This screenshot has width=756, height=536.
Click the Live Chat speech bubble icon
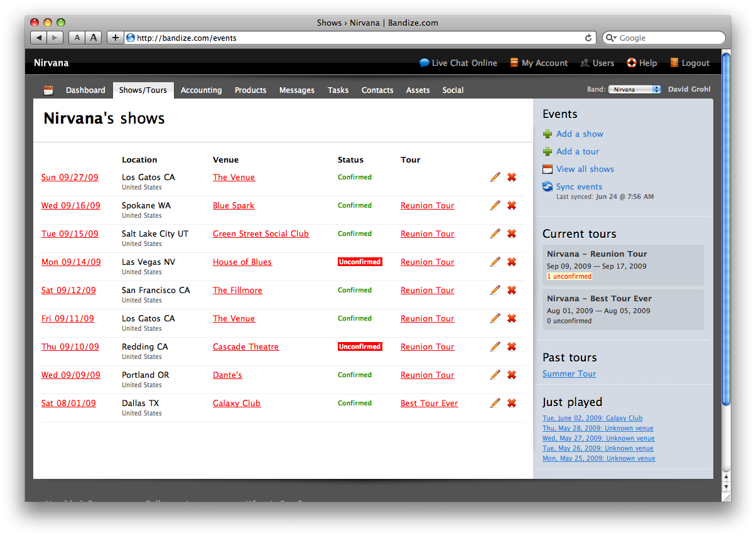[424, 63]
